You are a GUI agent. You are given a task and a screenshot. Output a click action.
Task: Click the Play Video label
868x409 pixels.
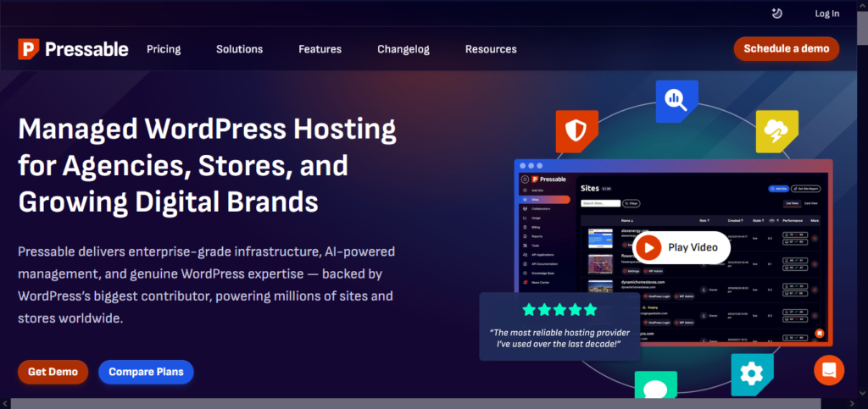693,247
